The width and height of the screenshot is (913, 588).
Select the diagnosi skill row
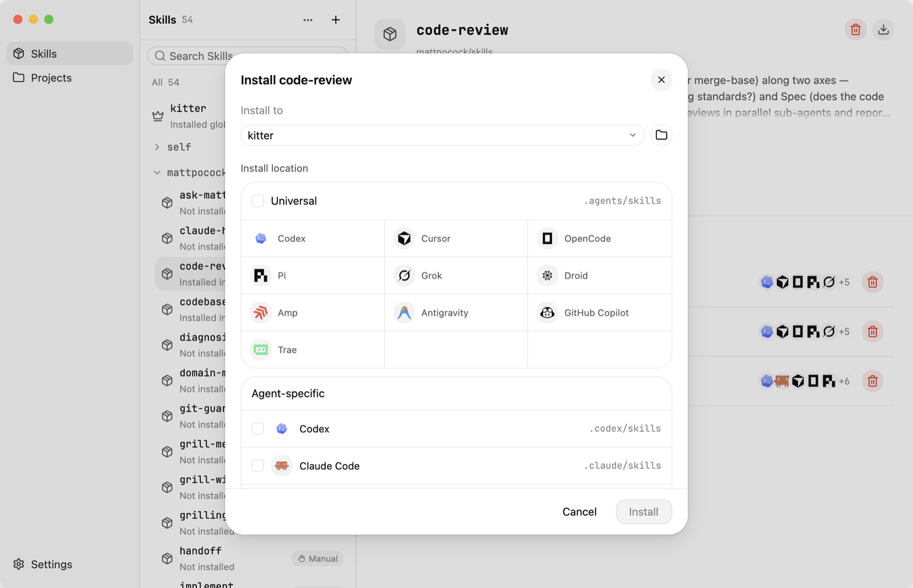(191, 344)
